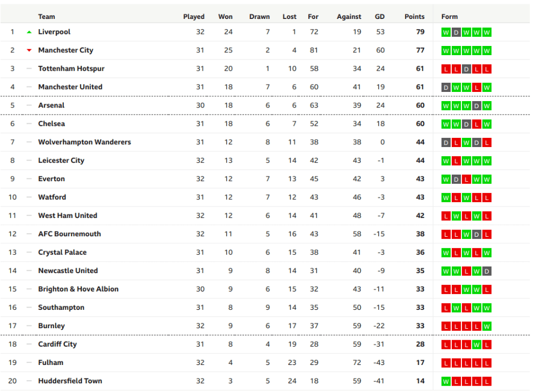Click Manchester United's red L form badge
The width and height of the screenshot is (541, 392).
tap(477, 88)
